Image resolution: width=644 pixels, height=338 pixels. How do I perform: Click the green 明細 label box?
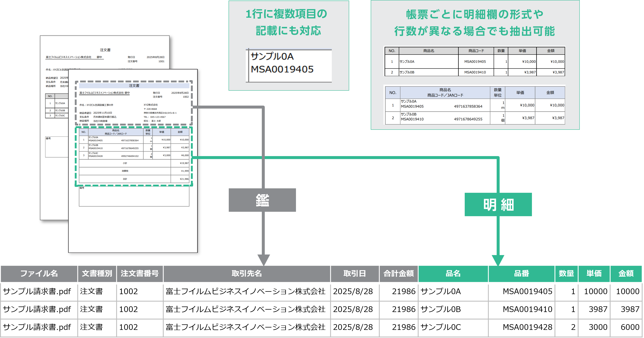(x=498, y=204)
